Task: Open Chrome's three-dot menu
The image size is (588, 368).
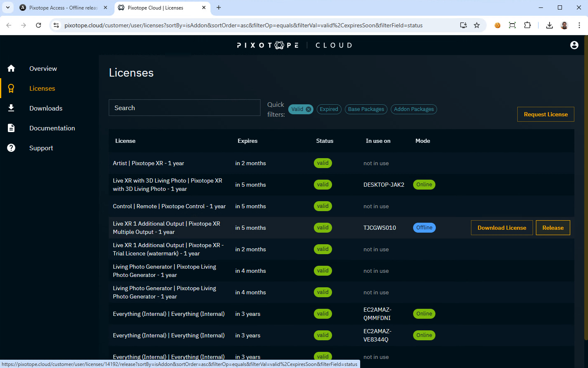Action: tap(580, 25)
